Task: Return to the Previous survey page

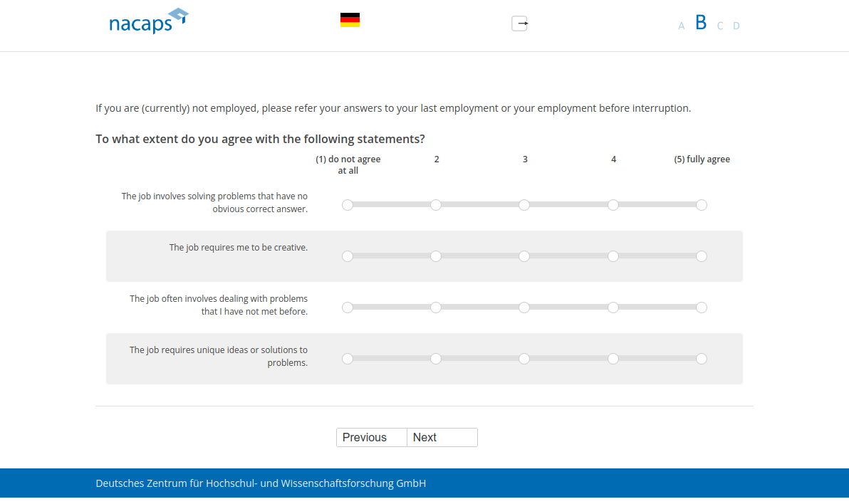Action: pyautogui.click(x=372, y=437)
